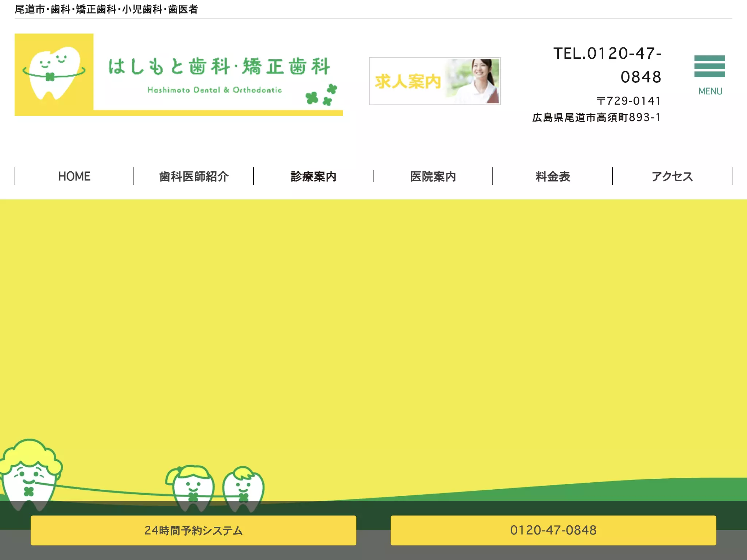Select 医院案内 in the navigation bar
Image resolution: width=747 pixels, height=560 pixels.
coord(433,176)
